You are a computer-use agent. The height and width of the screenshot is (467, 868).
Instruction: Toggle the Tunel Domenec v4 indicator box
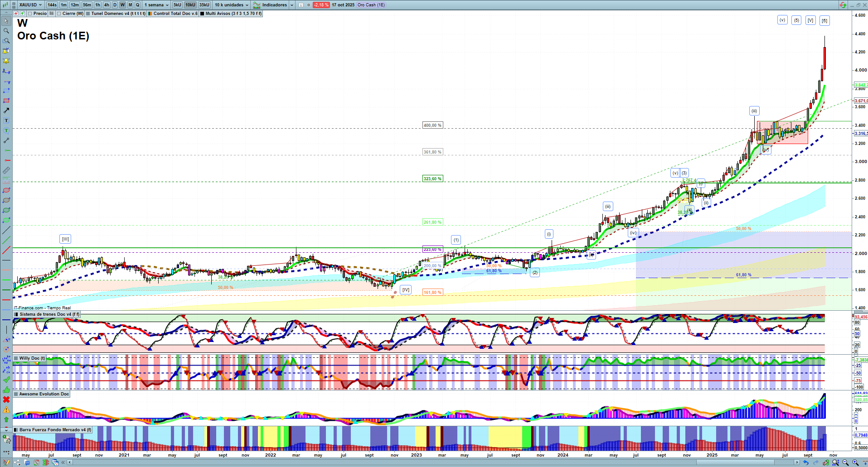coord(88,14)
